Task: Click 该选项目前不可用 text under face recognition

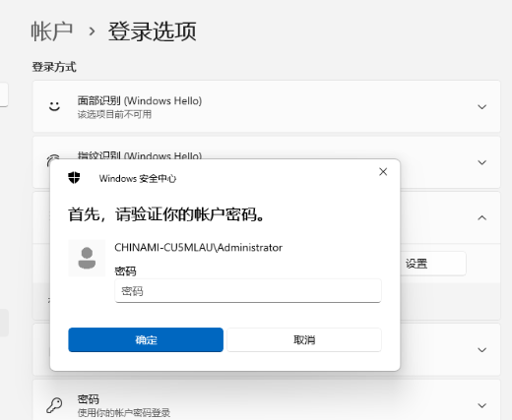Action: pyautogui.click(x=114, y=114)
